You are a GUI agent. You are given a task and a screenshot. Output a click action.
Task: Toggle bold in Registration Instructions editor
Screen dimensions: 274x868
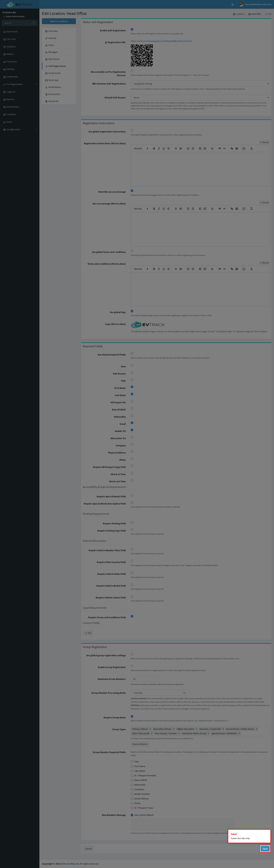tap(154, 149)
